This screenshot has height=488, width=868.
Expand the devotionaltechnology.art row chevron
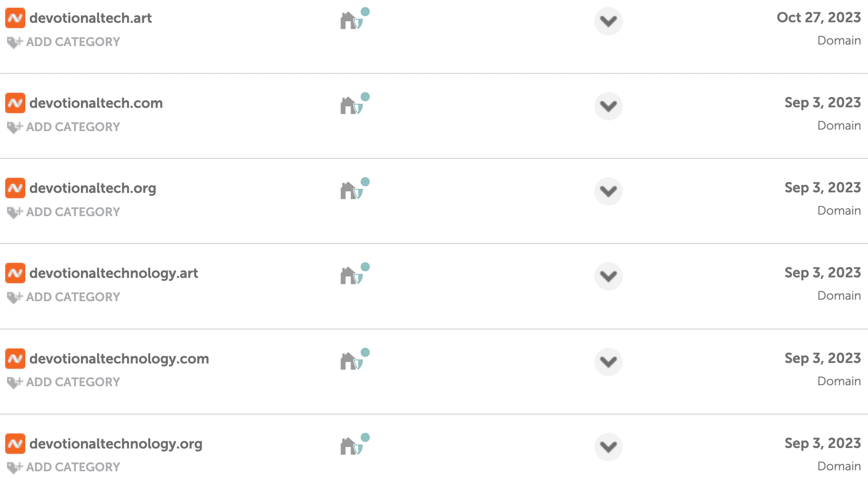pos(609,276)
